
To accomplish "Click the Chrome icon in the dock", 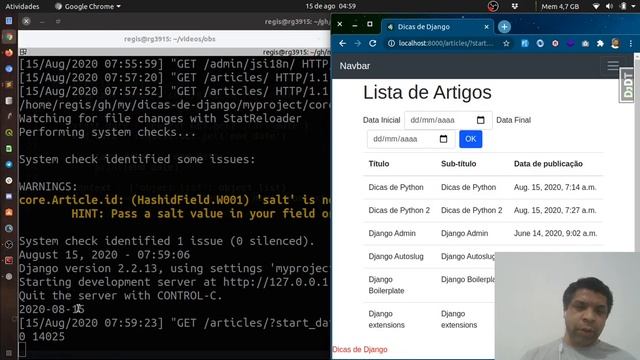I will click(x=9, y=37).
